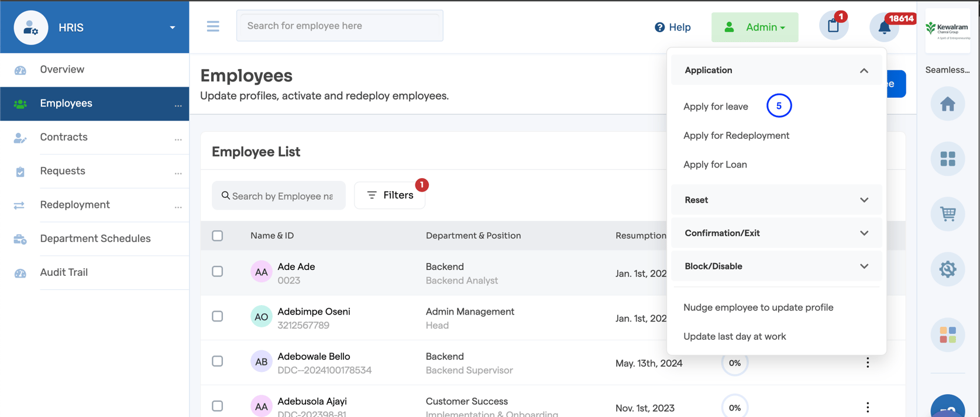Screen dimensions: 980x417
Task: Toggle the hamburger menu icon
Action: click(x=213, y=26)
